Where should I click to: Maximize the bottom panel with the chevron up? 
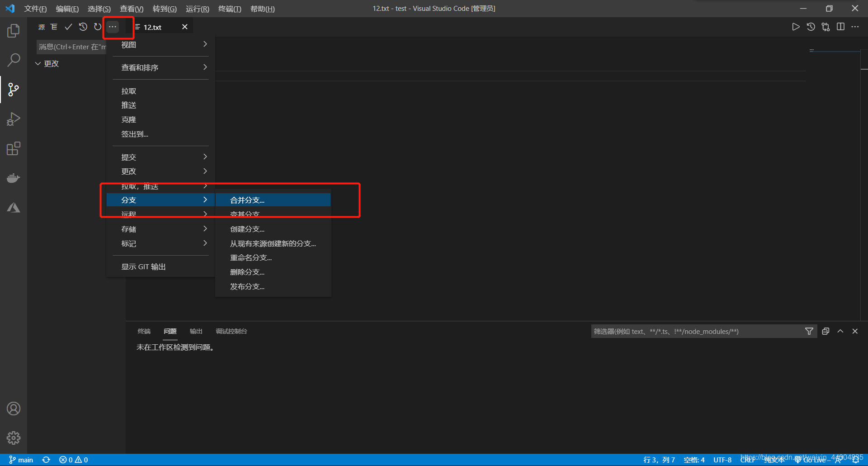(x=840, y=331)
